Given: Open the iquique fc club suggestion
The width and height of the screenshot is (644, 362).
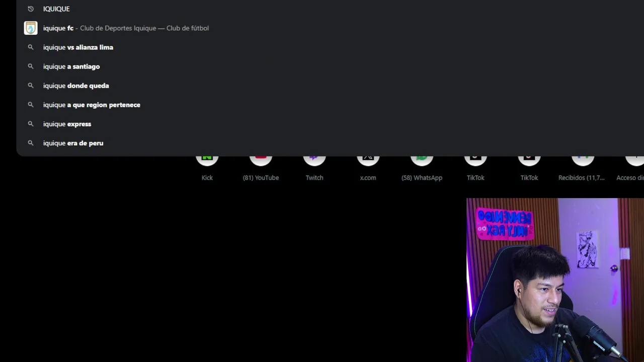Looking at the screenshot, I should 330,28.
